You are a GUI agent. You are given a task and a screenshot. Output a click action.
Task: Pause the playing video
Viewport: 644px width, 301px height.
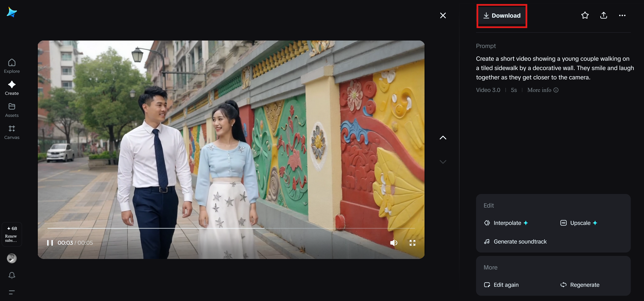tap(50, 242)
